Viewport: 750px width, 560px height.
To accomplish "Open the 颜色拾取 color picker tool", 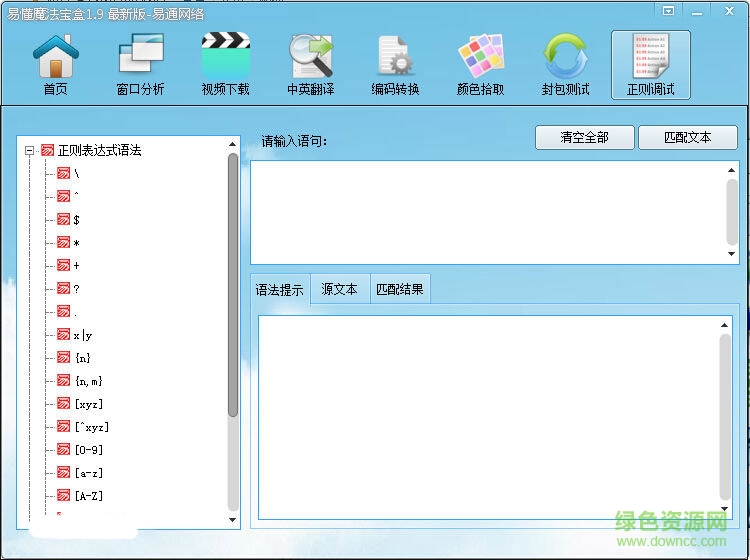I will pyautogui.click(x=480, y=65).
